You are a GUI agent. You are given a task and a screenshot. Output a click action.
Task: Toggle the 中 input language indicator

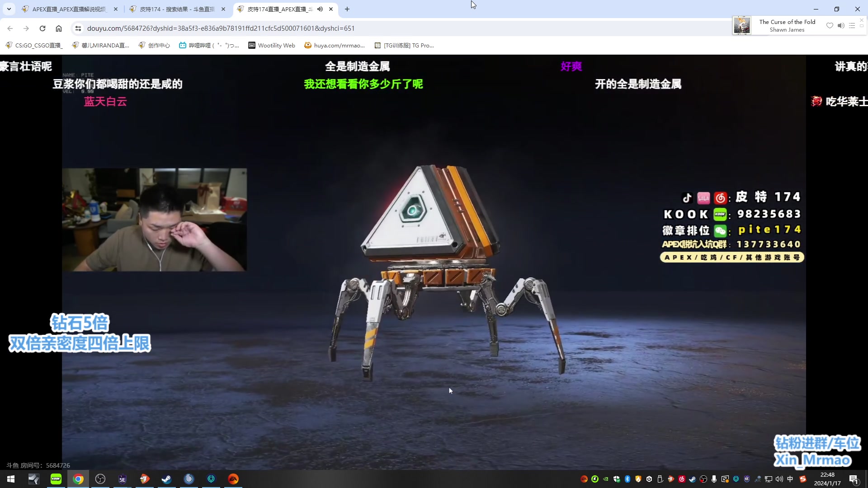pyautogui.click(x=790, y=479)
